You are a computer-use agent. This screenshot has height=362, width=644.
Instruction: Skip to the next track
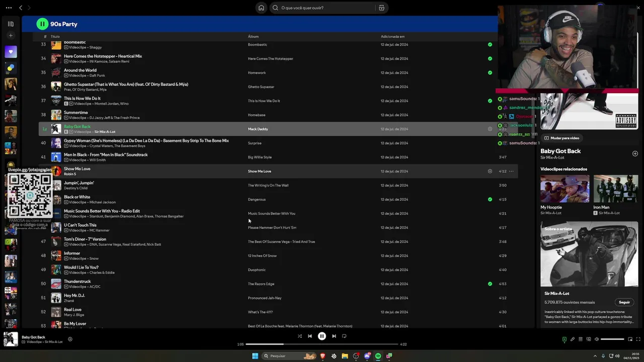[334, 336]
